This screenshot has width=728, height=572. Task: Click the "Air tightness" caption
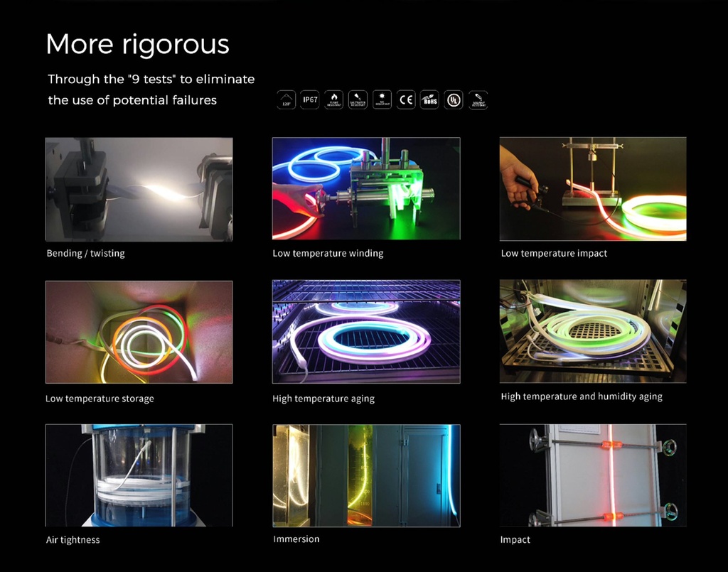[73, 539]
